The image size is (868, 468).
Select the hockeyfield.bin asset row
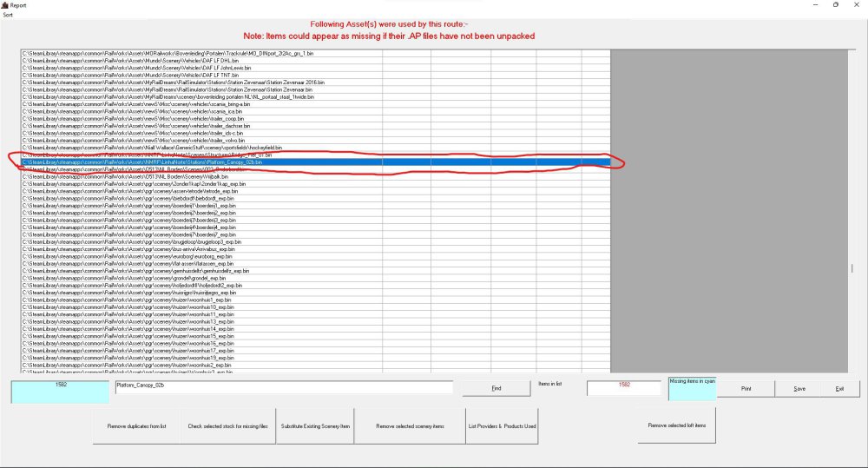174,148
